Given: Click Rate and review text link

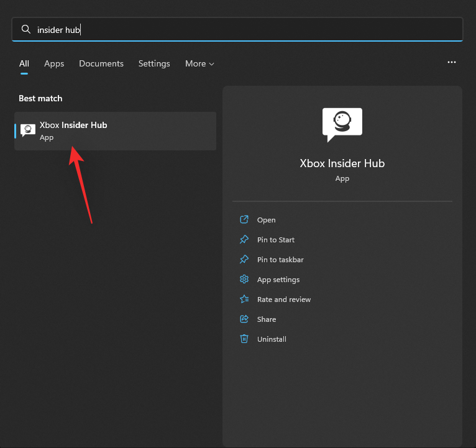Looking at the screenshot, I should tap(284, 299).
